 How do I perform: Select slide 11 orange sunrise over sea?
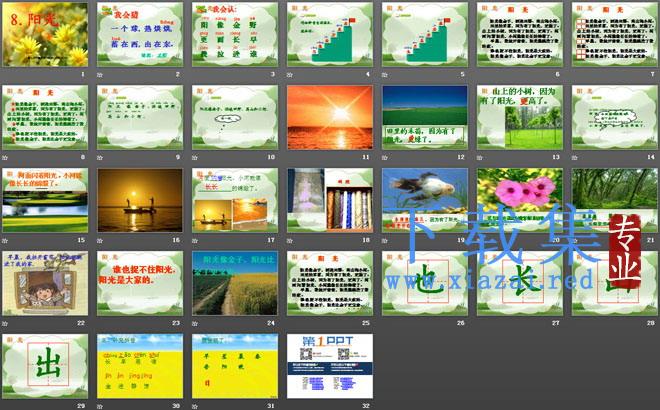330,117
